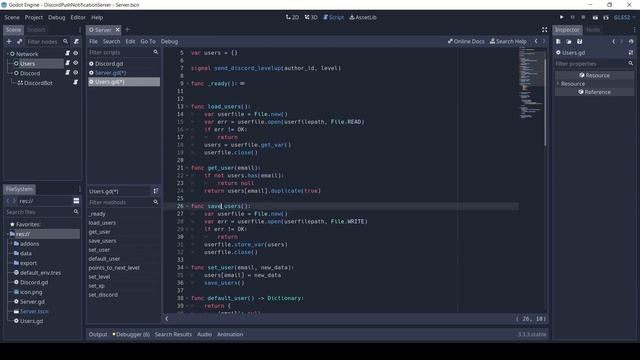Open the Output bottom panel
This screenshot has height=360, width=640.
point(98,334)
